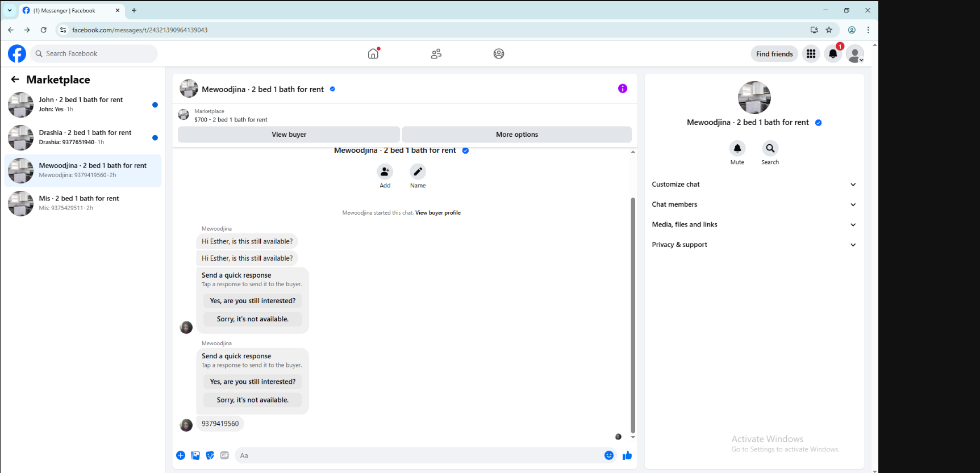
Task: Click chat header Mewoodjina listing title
Action: 262,89
